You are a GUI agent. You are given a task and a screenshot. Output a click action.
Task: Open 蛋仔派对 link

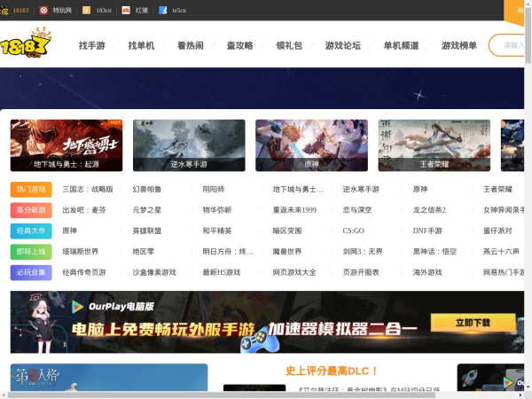[x=497, y=231]
